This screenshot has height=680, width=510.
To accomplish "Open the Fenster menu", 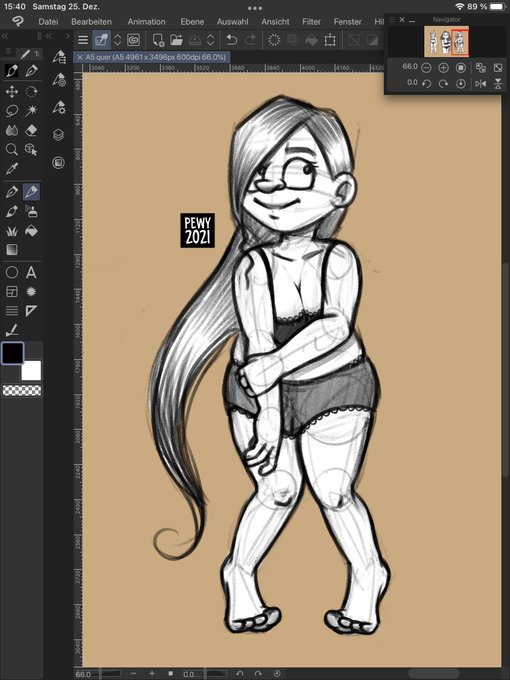I will click(347, 21).
